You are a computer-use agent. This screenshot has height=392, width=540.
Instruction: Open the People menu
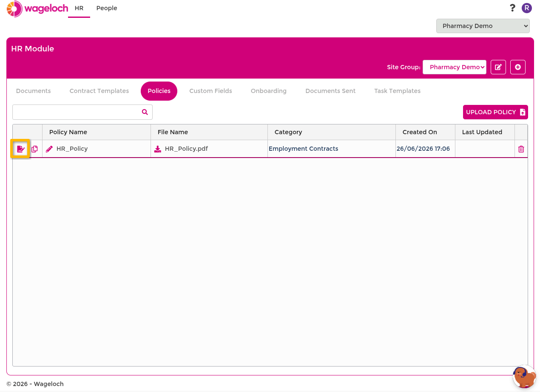(x=107, y=8)
